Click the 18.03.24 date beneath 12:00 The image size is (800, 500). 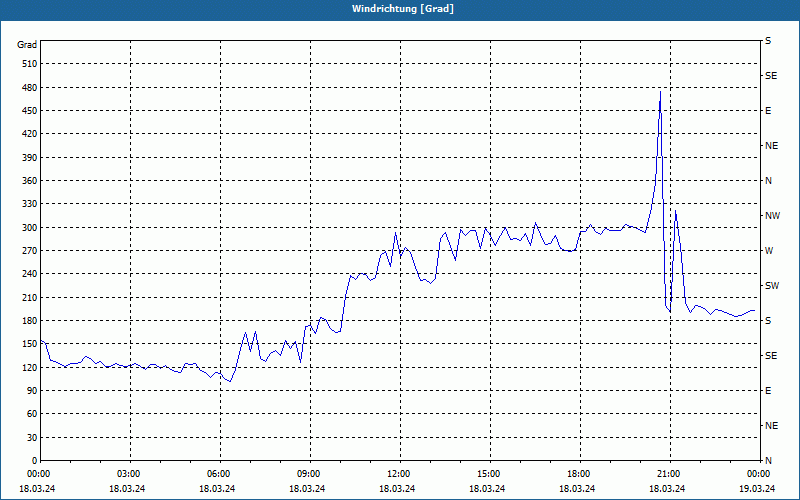[x=397, y=488]
